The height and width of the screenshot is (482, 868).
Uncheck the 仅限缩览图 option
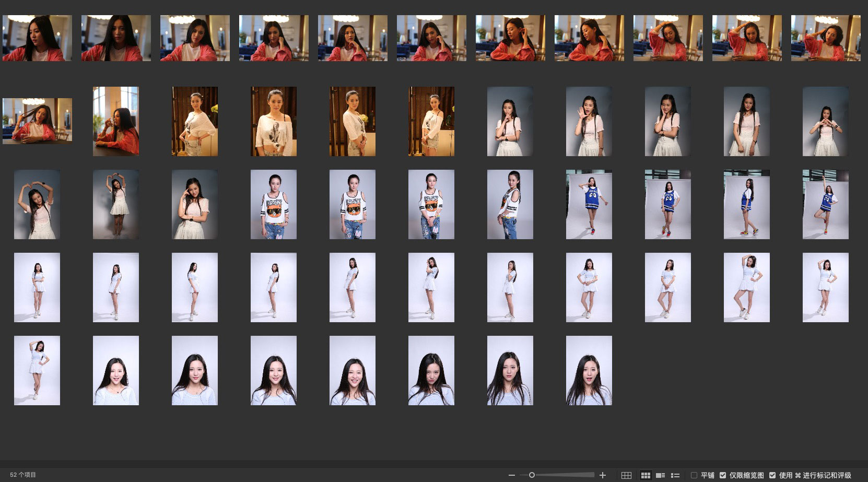pos(723,475)
